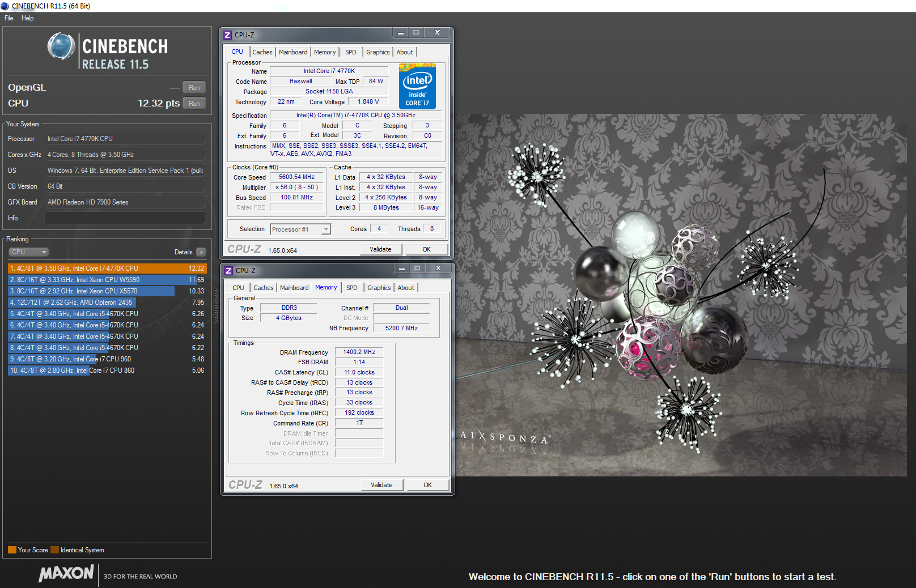Click the Cinebench app icon in title bar
916x588 pixels.
(x=5, y=6)
